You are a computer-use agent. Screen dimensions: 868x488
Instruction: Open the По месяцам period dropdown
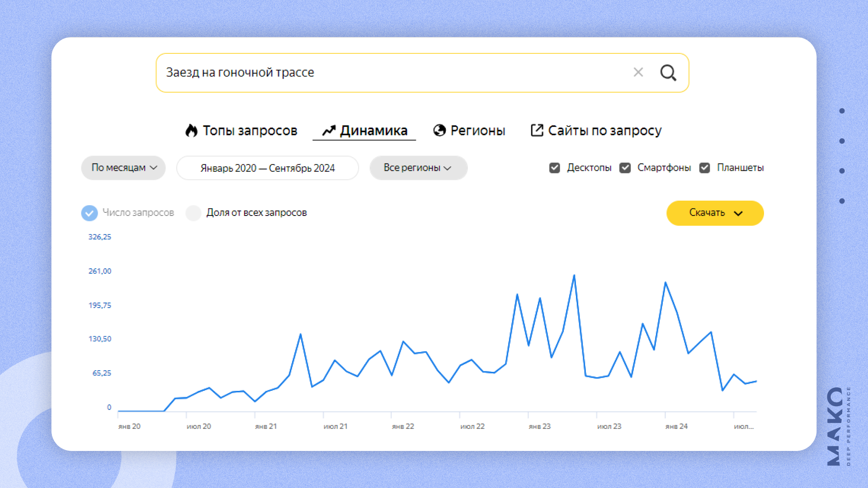(x=123, y=168)
